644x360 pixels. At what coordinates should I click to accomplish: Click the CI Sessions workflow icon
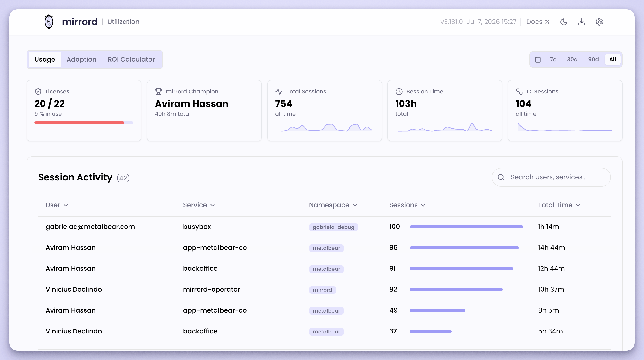(x=519, y=92)
